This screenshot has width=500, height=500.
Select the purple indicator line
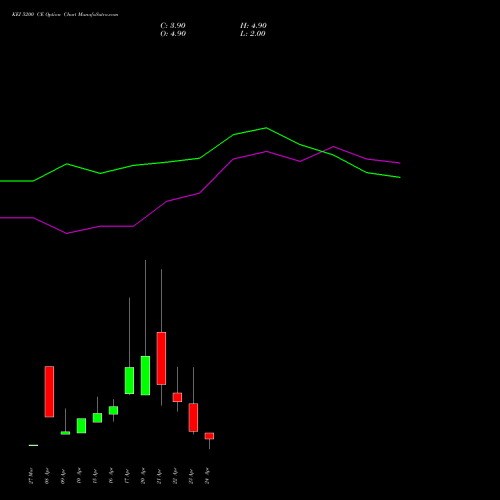coord(200,193)
